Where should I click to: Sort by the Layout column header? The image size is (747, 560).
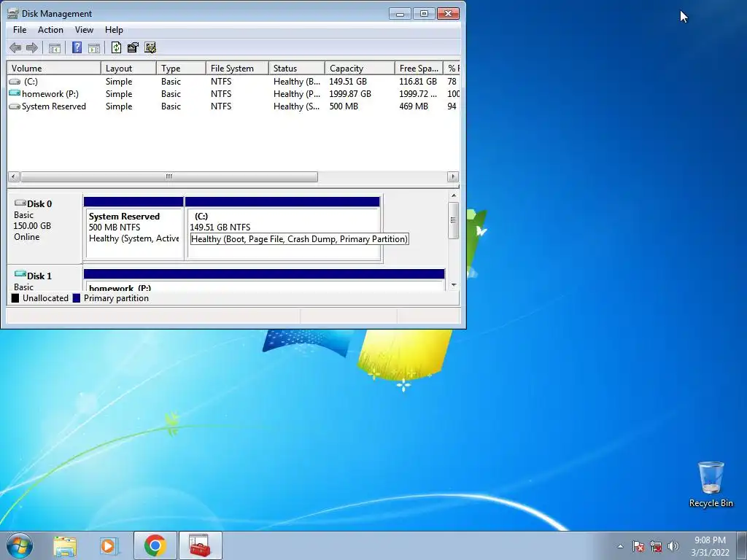(128, 68)
